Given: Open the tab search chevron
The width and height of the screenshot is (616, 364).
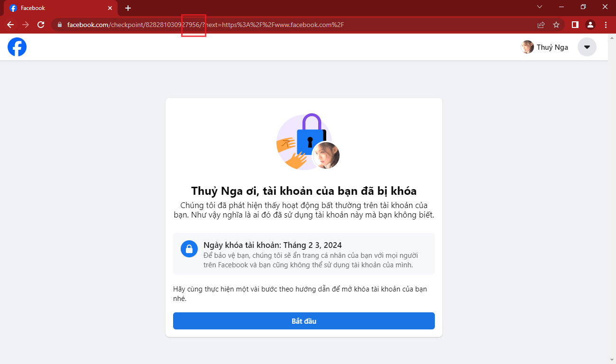Looking at the screenshot, I should [540, 7].
